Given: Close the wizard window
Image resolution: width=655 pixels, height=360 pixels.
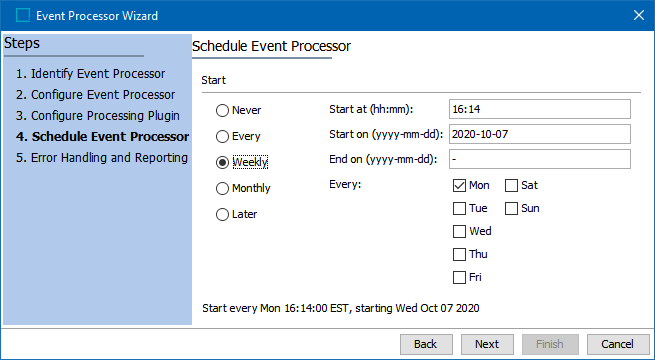Looking at the screenshot, I should (x=639, y=15).
